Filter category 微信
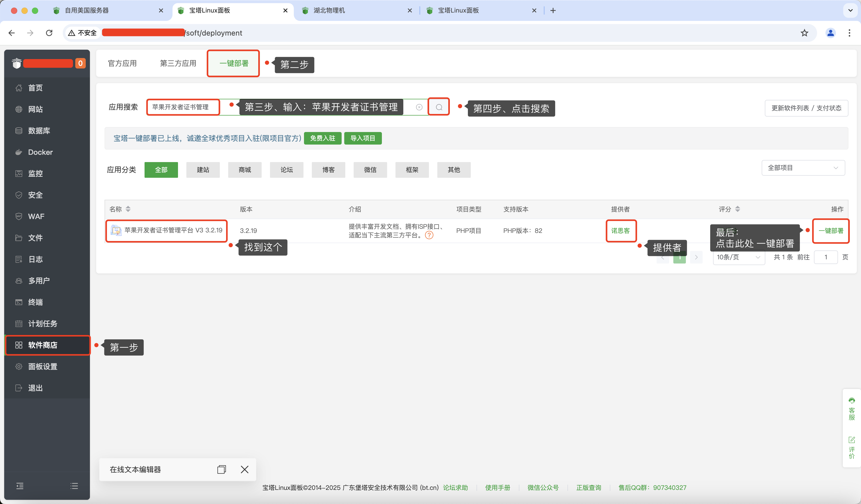Viewport: 861px width, 504px height. coord(370,170)
